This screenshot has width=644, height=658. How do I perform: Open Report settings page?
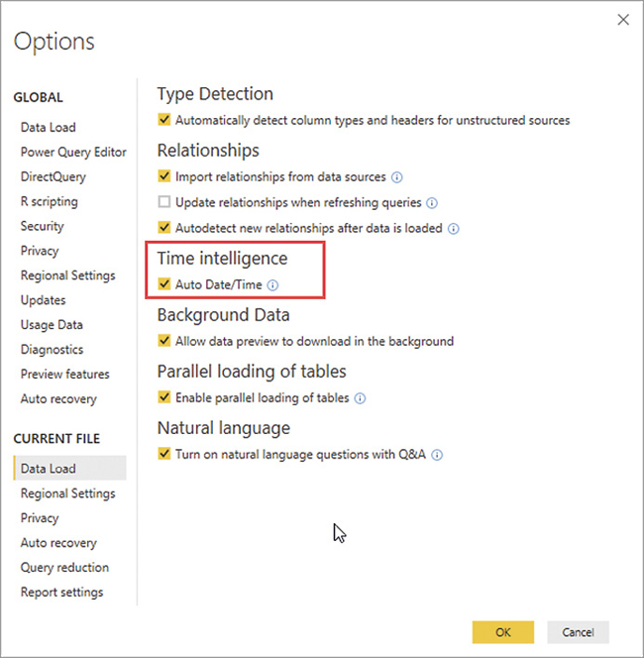point(62,593)
